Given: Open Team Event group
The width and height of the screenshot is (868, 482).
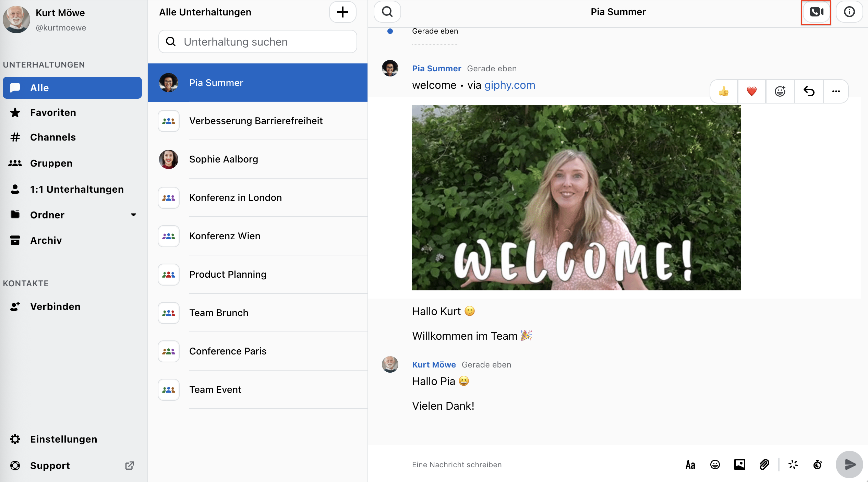Looking at the screenshot, I should pos(258,389).
